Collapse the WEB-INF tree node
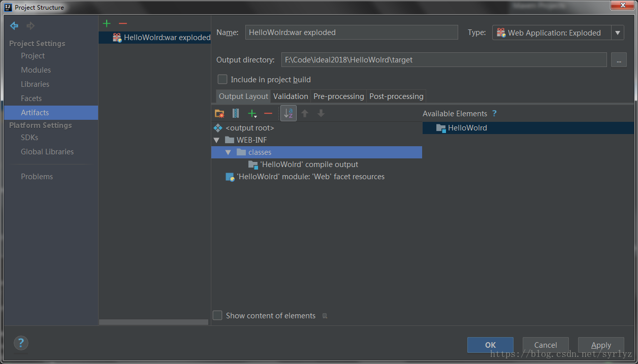The width and height of the screenshot is (638, 364). click(217, 140)
